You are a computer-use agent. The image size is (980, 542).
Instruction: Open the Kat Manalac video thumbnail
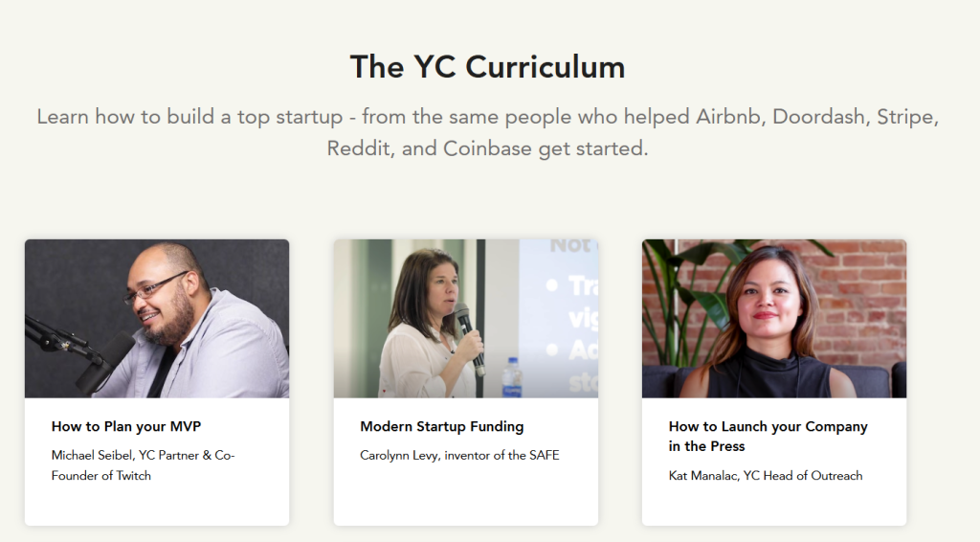point(773,318)
